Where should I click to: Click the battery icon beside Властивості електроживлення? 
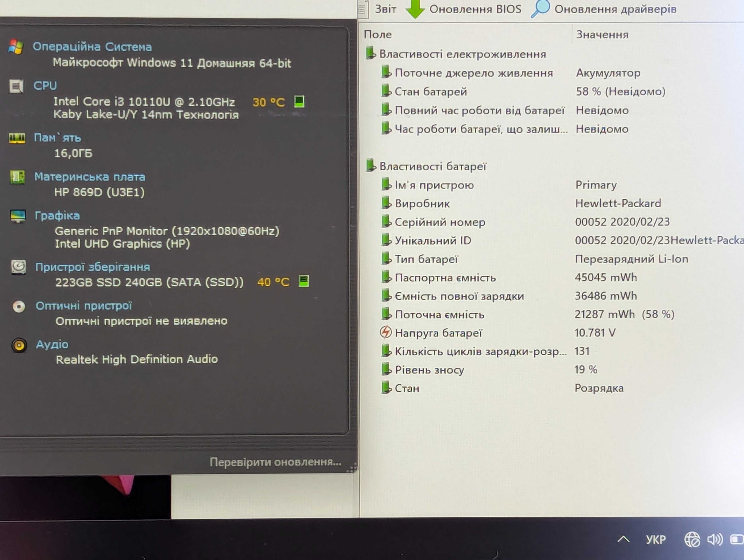coord(370,53)
